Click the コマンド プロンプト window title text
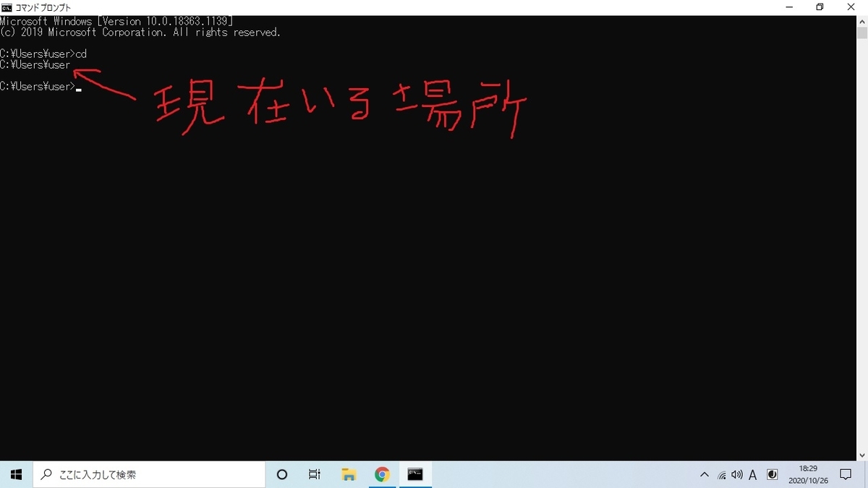 [43, 7]
